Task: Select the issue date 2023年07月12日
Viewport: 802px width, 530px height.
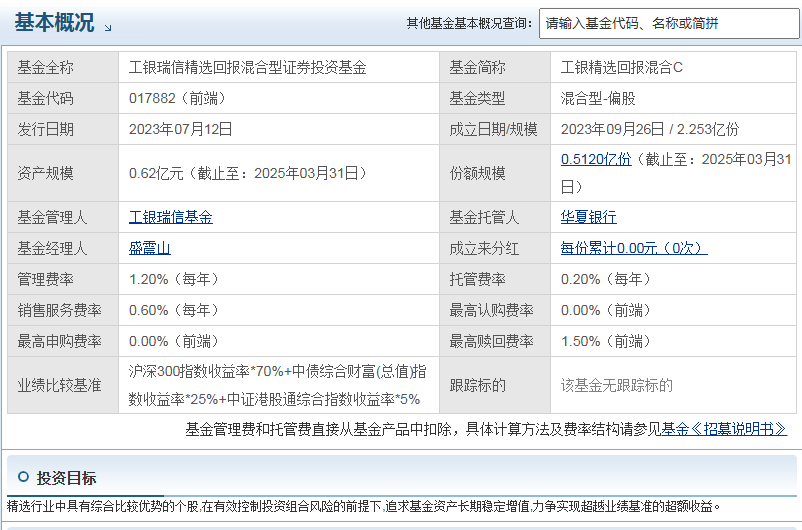Action: [181, 129]
